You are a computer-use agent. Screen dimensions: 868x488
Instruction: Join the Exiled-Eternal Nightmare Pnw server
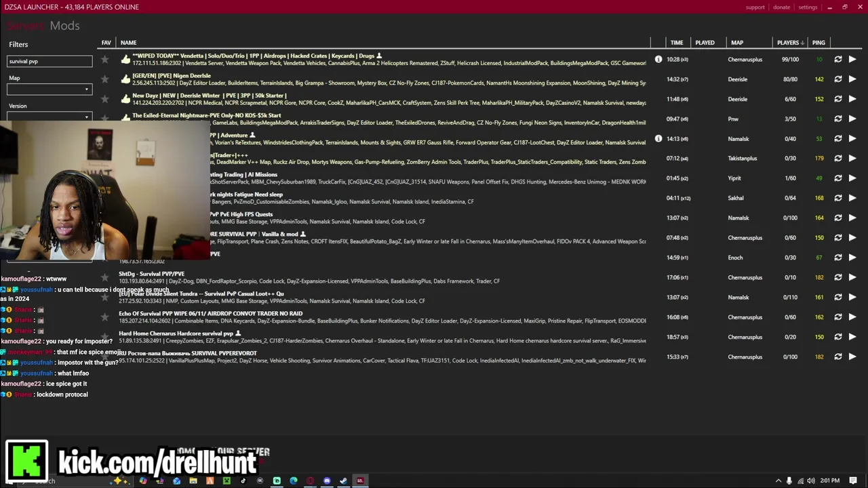pos(852,119)
